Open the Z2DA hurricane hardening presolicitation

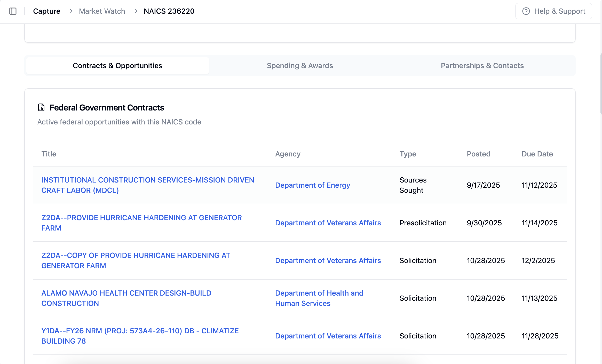tap(142, 223)
